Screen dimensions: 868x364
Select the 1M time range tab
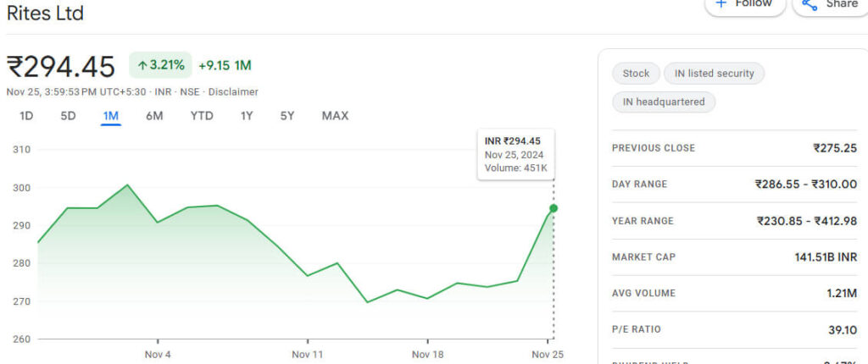click(x=111, y=116)
